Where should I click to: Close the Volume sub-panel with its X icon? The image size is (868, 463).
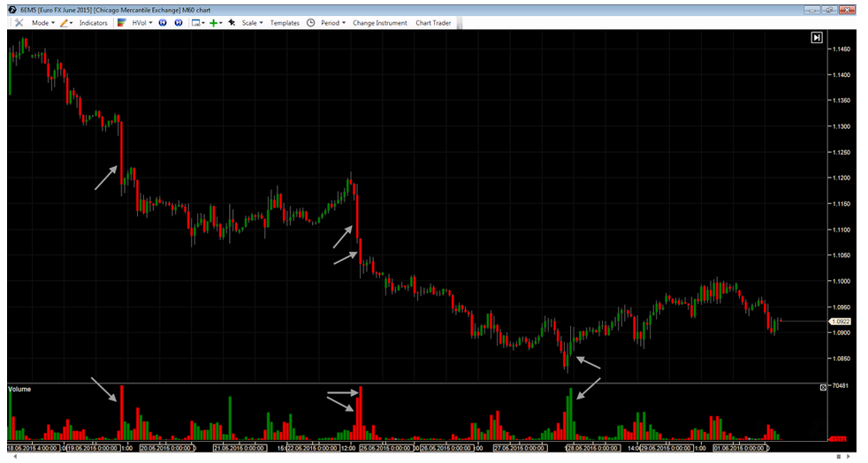[x=823, y=387]
